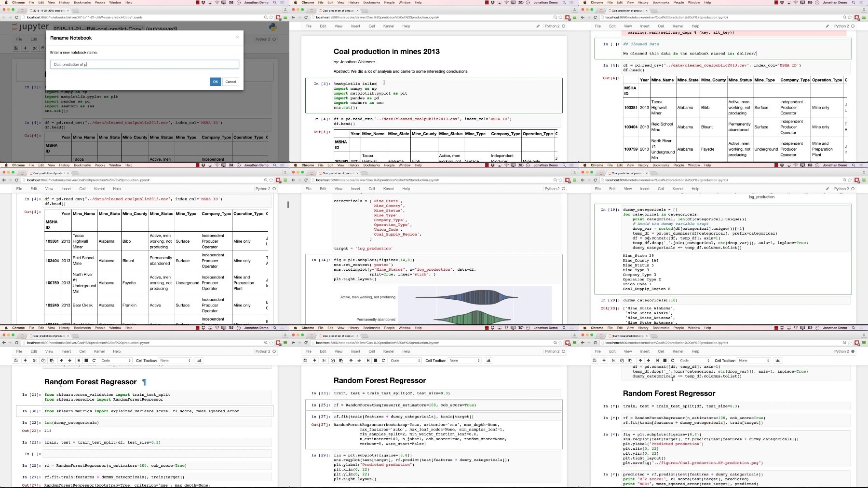
Task: Bar chart icon in bottom-right window toolbar
Action: coord(778,360)
